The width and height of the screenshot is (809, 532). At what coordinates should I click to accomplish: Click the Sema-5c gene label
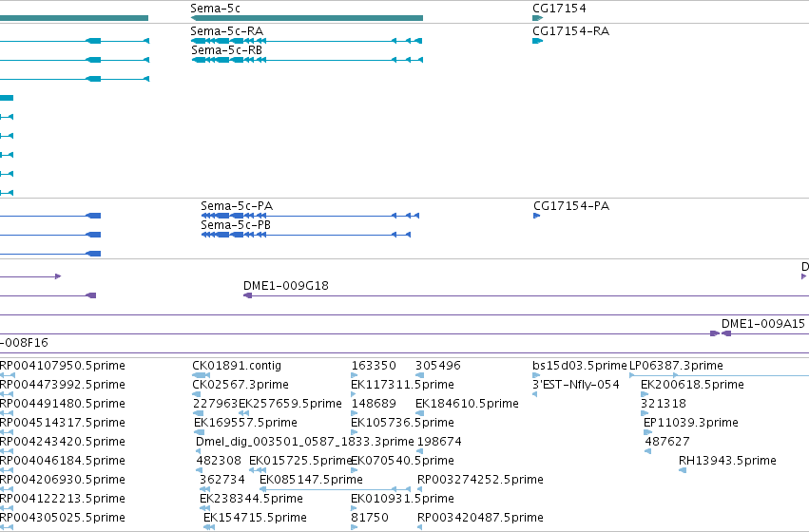pos(215,9)
